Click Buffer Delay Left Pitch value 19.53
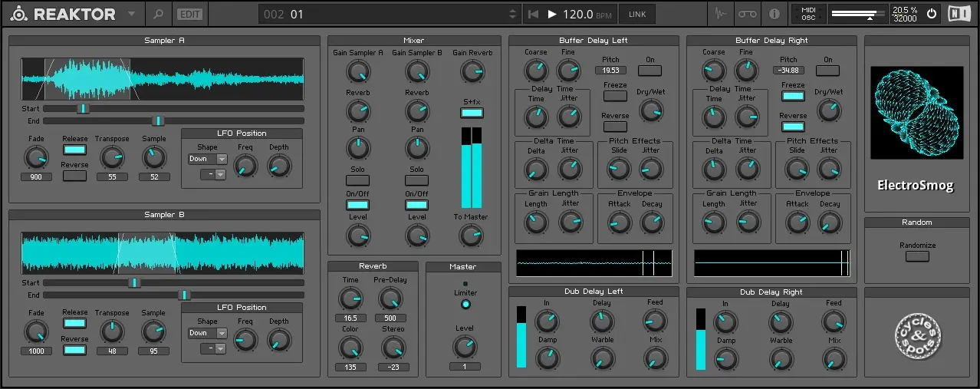 click(x=610, y=71)
